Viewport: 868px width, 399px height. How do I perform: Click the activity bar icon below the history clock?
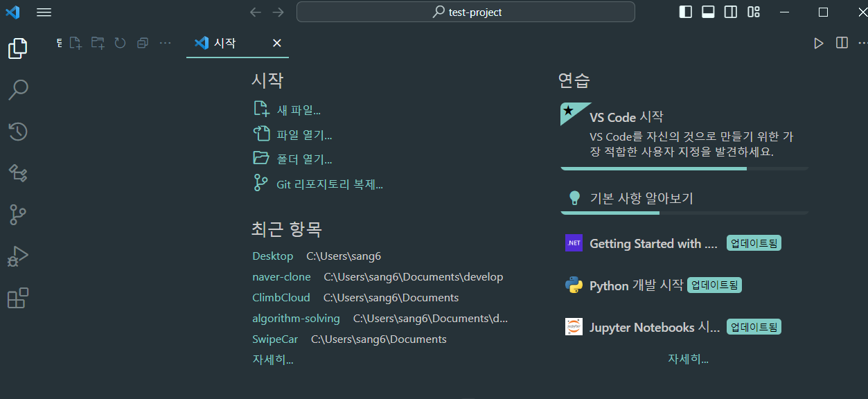click(17, 173)
